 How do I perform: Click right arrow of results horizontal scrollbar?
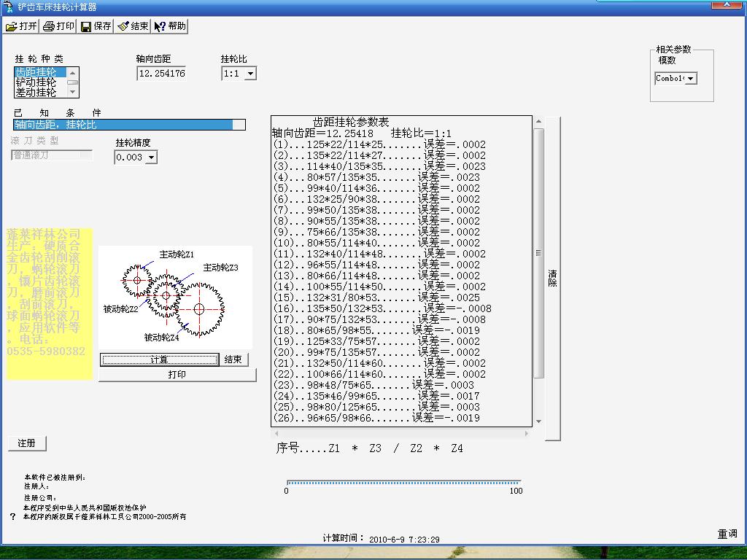click(527, 433)
